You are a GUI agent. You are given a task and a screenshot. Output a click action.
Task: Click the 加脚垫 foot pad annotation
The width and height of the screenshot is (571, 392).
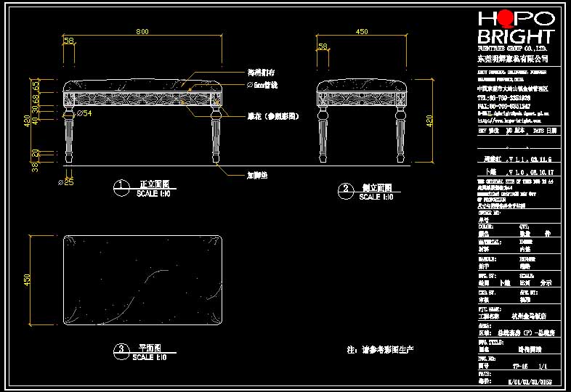pos(257,176)
